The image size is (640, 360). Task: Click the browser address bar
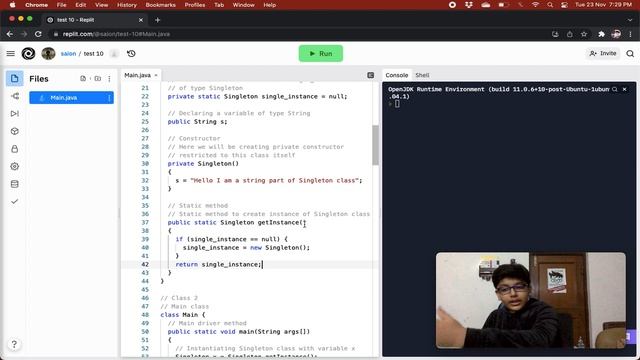pyautogui.click(x=302, y=34)
